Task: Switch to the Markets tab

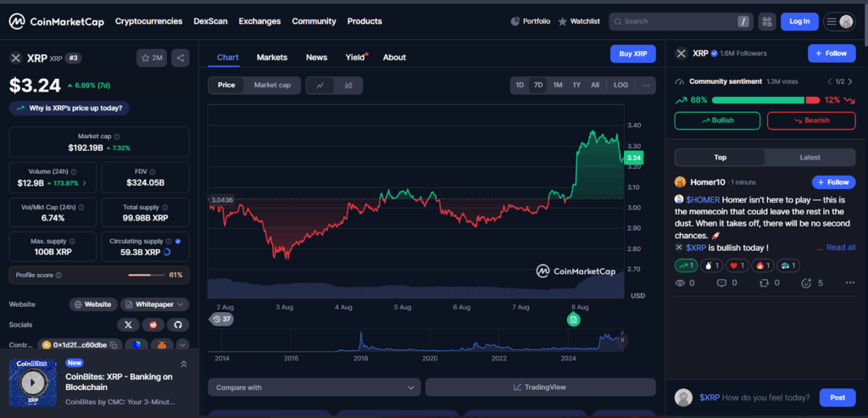Action: pos(272,58)
